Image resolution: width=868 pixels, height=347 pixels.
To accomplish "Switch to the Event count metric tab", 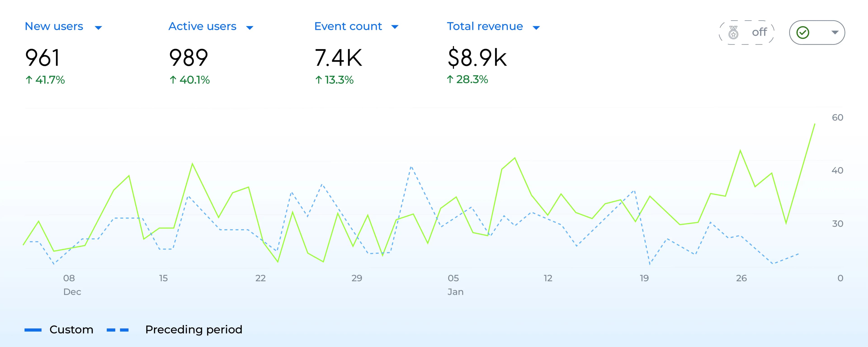I will coord(348,26).
